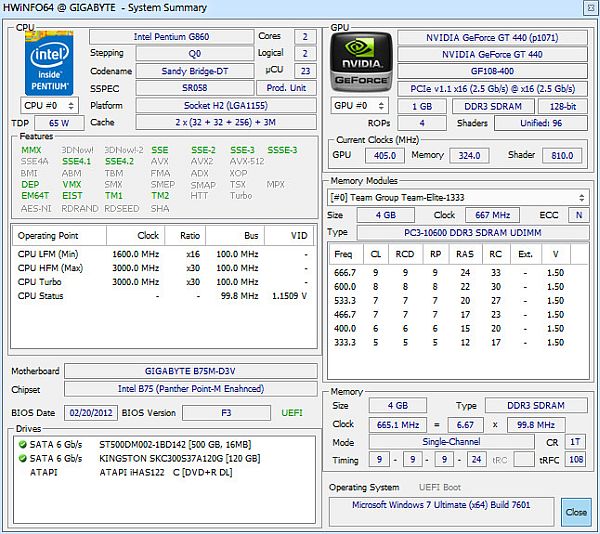
Task: Click the green status icon for KINGSTON drive
Action: (23, 458)
